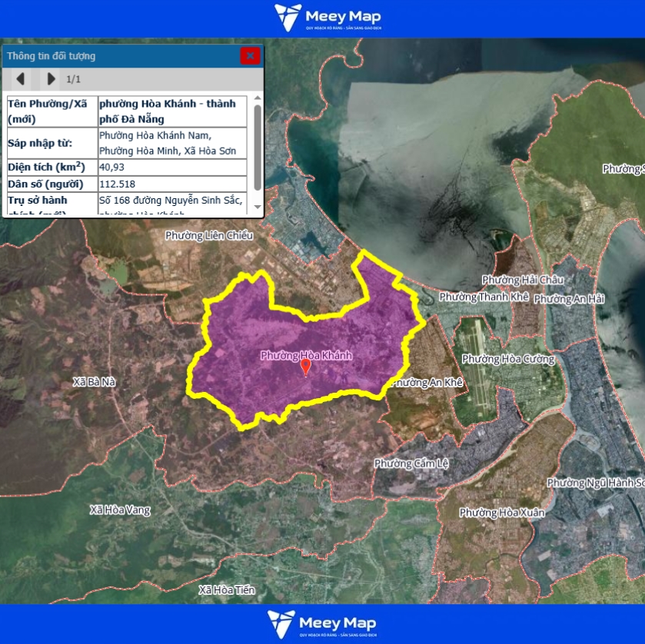
Task: Click the Meey Map logo at top
Action: coord(328,18)
